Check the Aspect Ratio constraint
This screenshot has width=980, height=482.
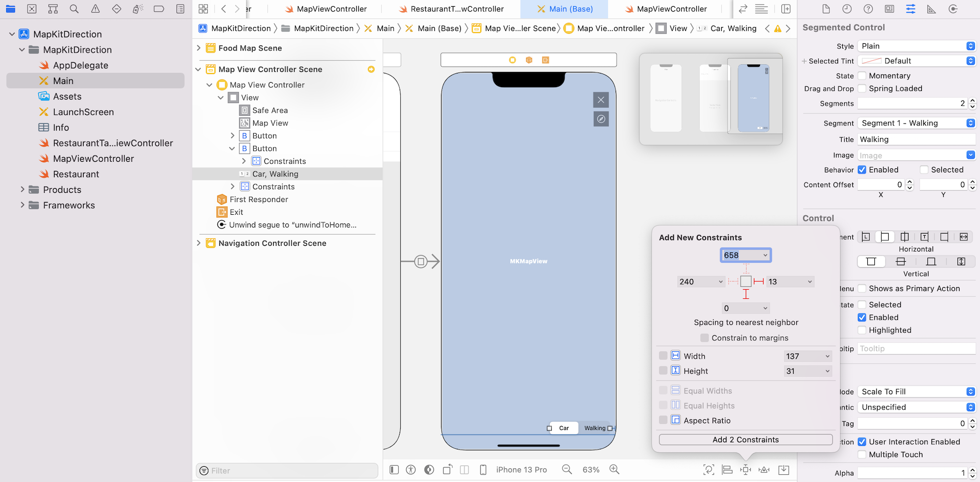coord(663,420)
